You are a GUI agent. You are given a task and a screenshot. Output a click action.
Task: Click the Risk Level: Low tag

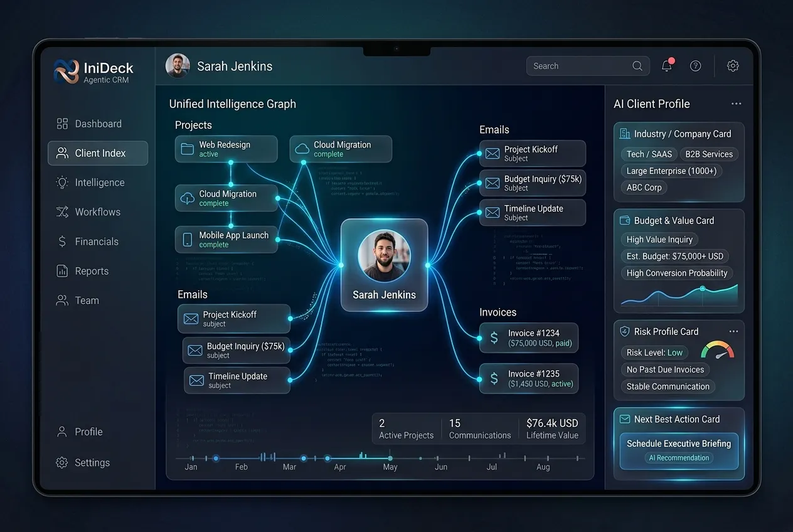click(x=654, y=353)
